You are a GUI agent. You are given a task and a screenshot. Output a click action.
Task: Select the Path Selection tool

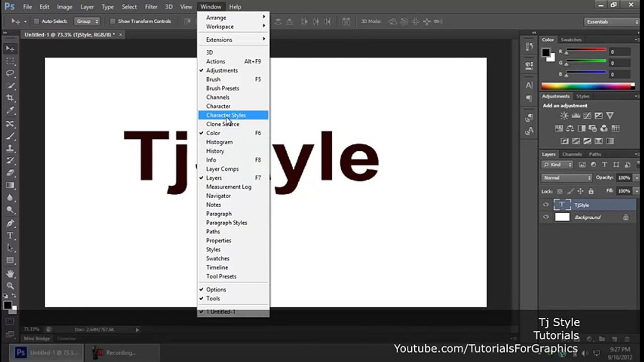(x=10, y=248)
